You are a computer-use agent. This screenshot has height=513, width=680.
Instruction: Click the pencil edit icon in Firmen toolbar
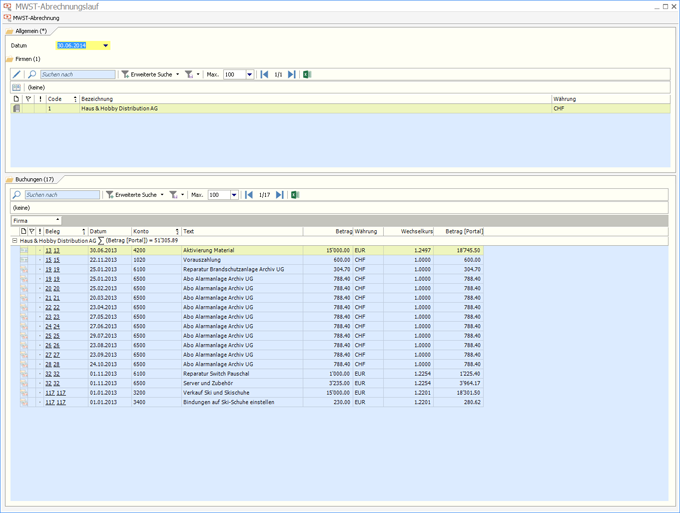point(16,75)
